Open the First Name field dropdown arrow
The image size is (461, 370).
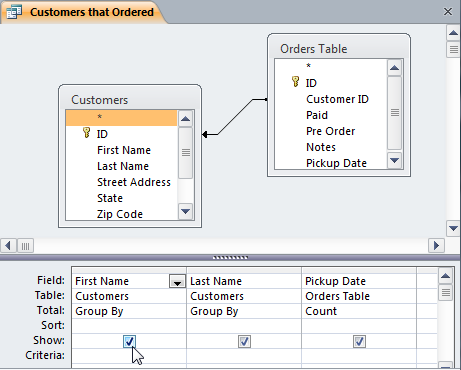(177, 282)
